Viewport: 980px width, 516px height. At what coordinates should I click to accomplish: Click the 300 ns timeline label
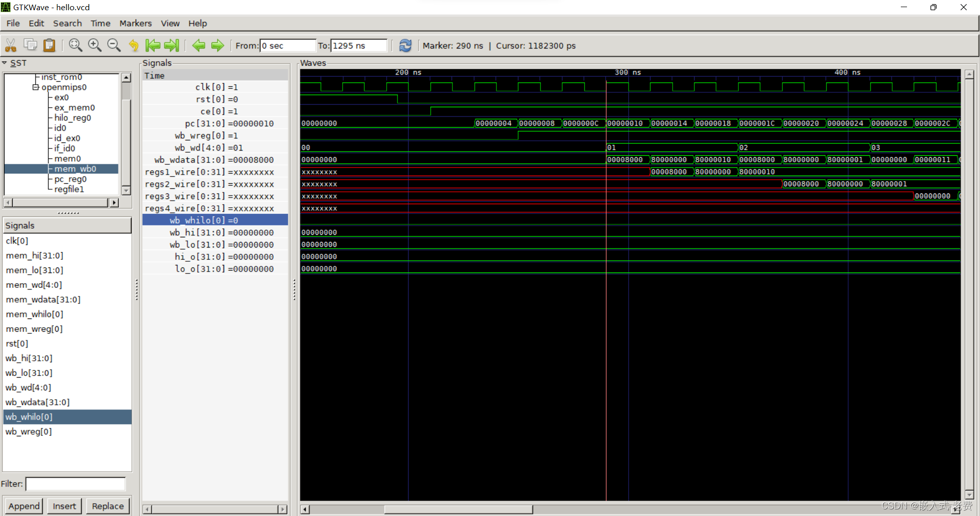click(628, 72)
